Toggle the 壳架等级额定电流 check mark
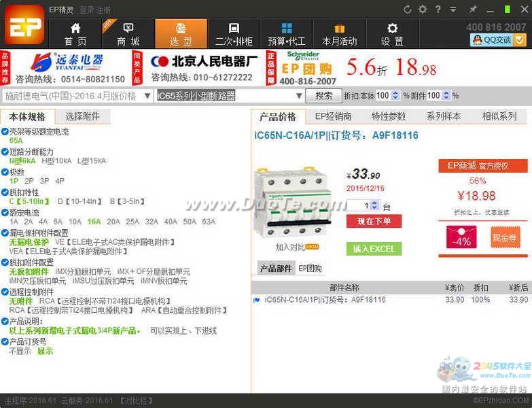The height and width of the screenshot is (408, 532). point(5,132)
